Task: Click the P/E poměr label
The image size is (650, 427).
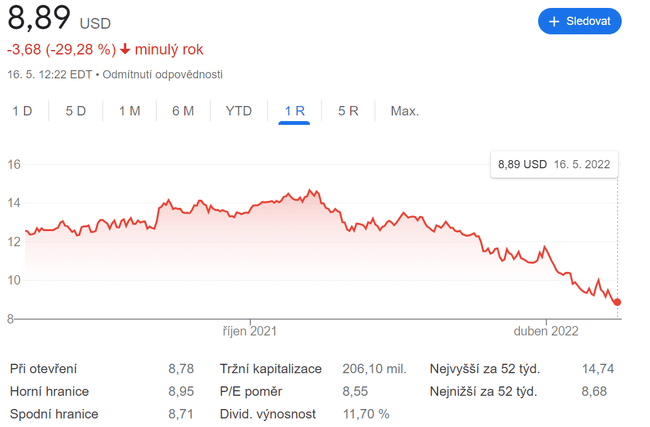Action: 251,391
